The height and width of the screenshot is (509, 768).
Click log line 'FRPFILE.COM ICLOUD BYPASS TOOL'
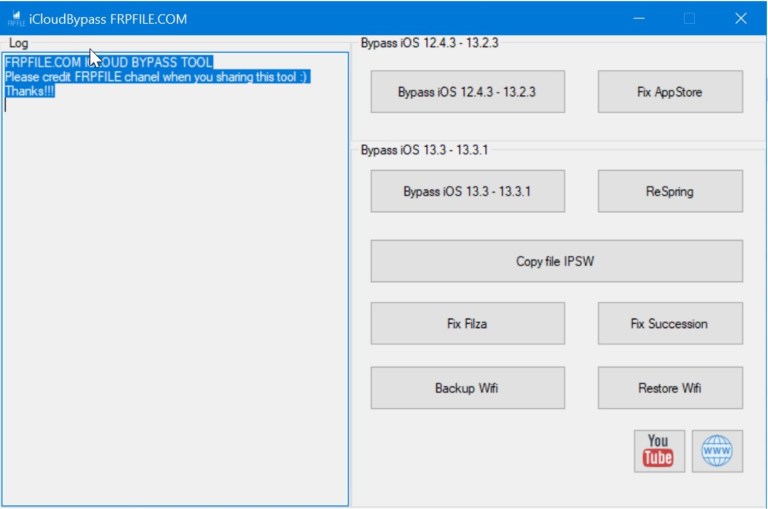tap(109, 62)
